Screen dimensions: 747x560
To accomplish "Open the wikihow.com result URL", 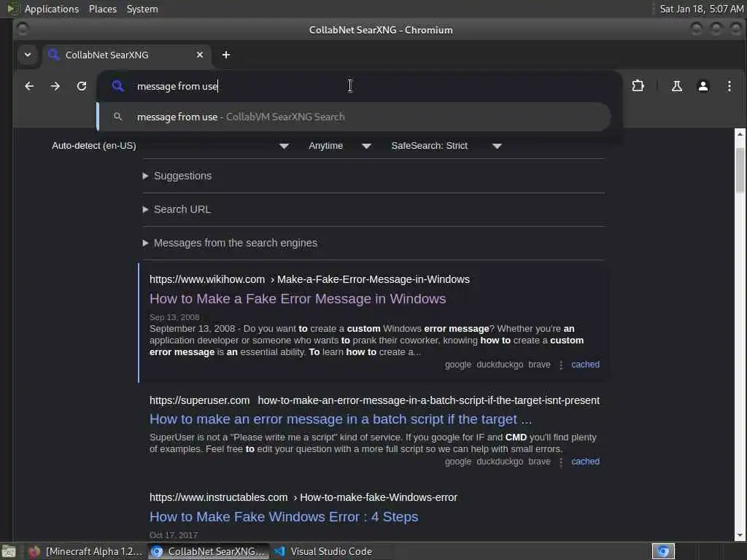I will pos(309,279).
